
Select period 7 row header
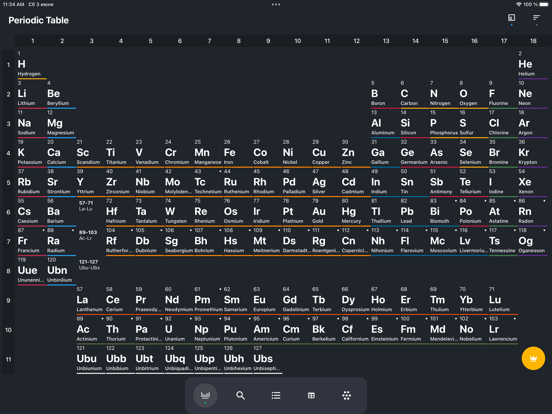[8, 242]
